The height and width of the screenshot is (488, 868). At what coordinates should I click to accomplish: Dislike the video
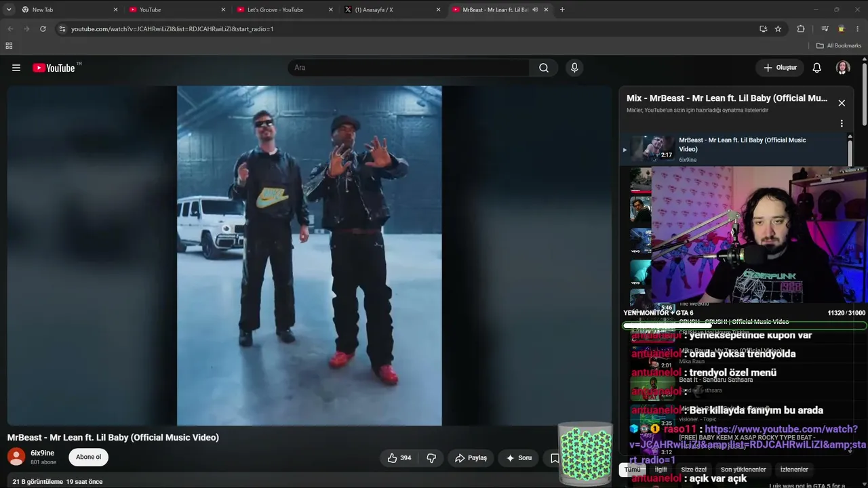[431, 458]
